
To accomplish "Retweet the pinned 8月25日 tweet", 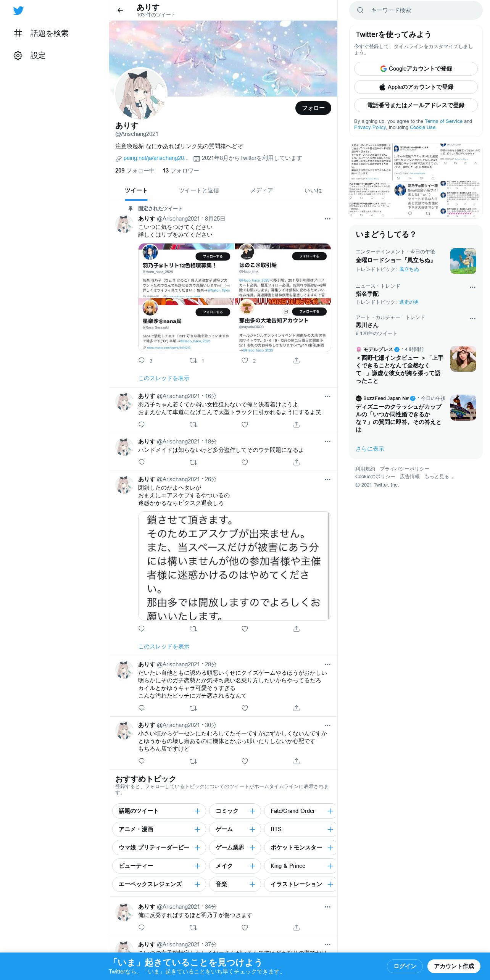I will click(193, 361).
